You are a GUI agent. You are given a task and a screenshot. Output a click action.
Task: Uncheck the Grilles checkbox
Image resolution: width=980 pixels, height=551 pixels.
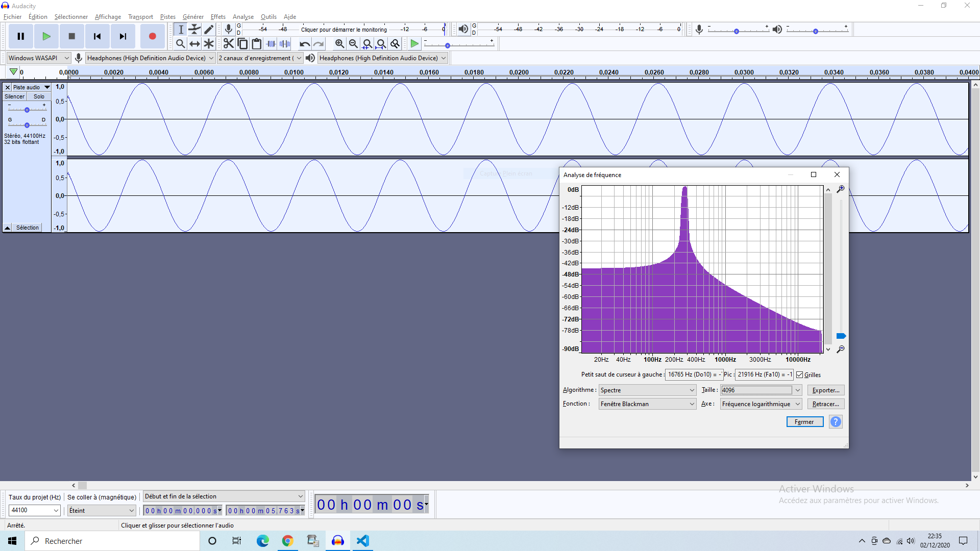click(x=799, y=375)
